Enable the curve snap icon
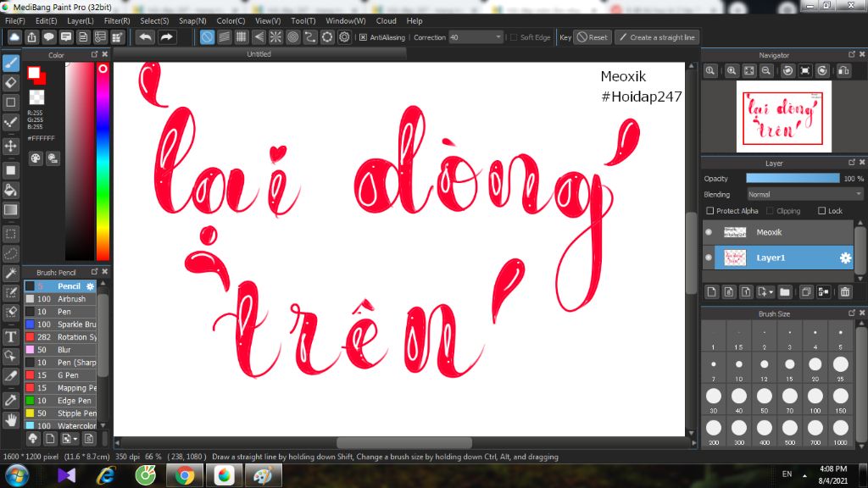The width and height of the screenshot is (868, 488). pos(310,37)
